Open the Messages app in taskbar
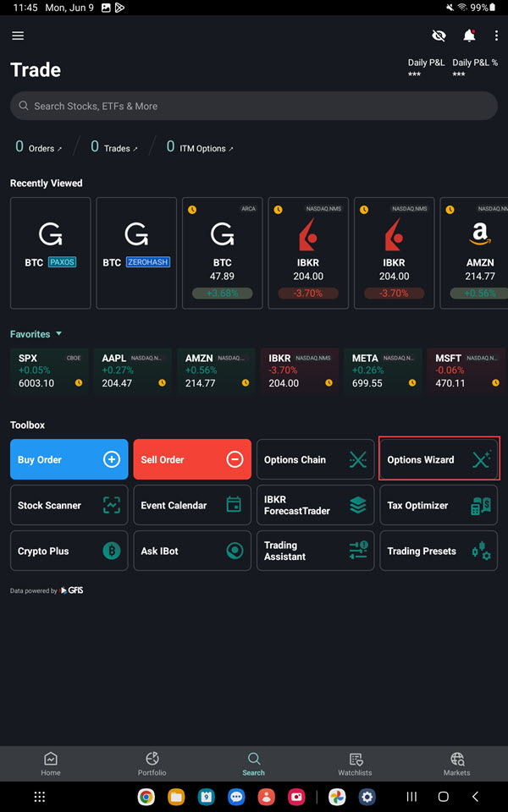The height and width of the screenshot is (812, 508). 236,797
